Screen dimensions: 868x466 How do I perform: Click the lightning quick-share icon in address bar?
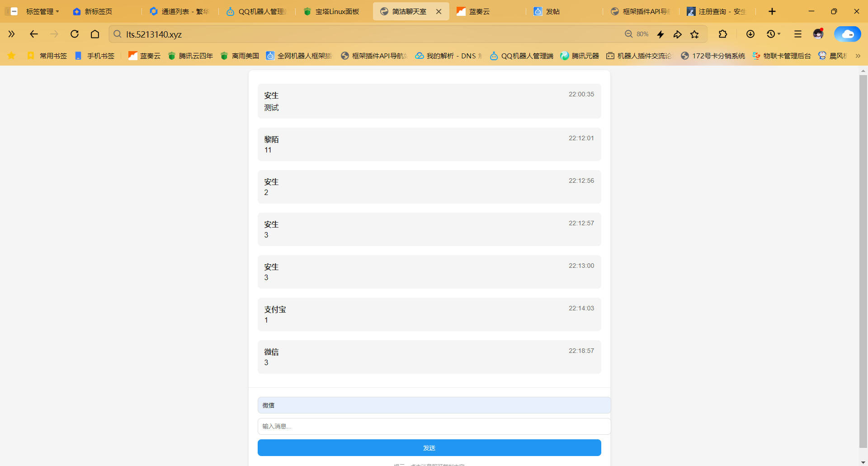(x=660, y=34)
